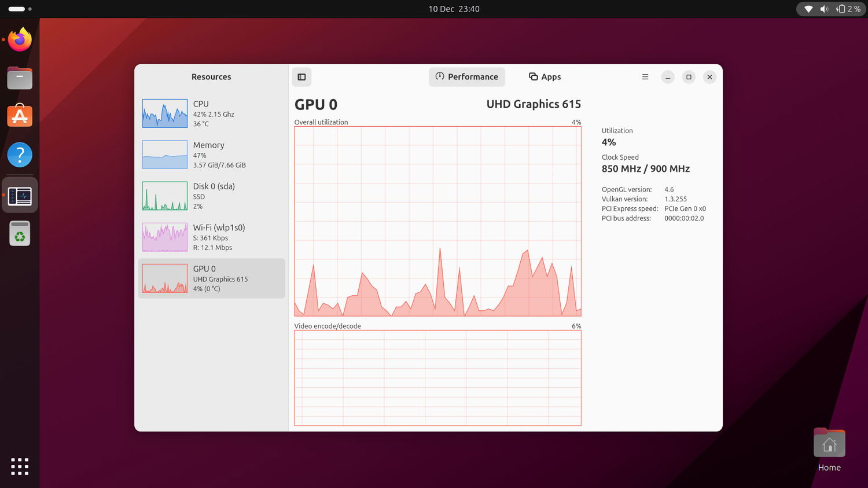The height and width of the screenshot is (488, 868).
Task: Select GPU 0 in the Resources sidebar
Action: [211, 278]
